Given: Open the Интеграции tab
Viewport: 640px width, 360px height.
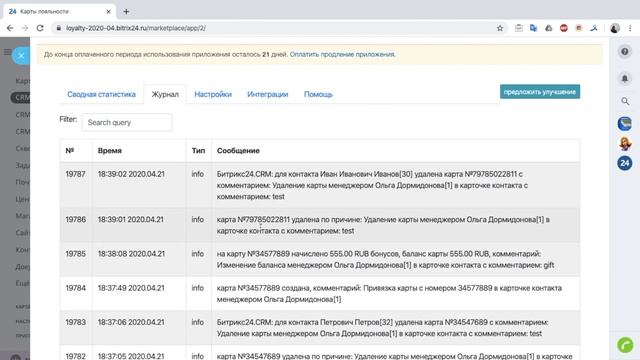Looking at the screenshot, I should point(267,94).
